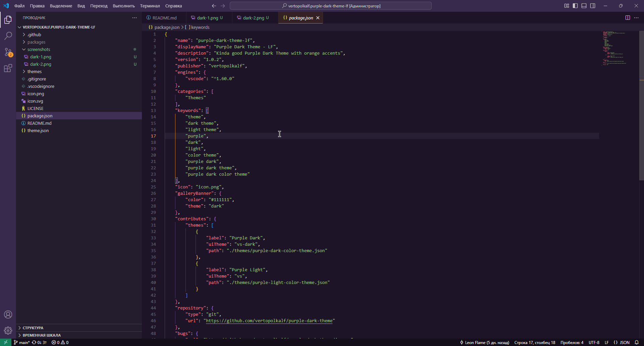Collapse the screenshots folder
The height and width of the screenshot is (346, 644).
click(79, 49)
